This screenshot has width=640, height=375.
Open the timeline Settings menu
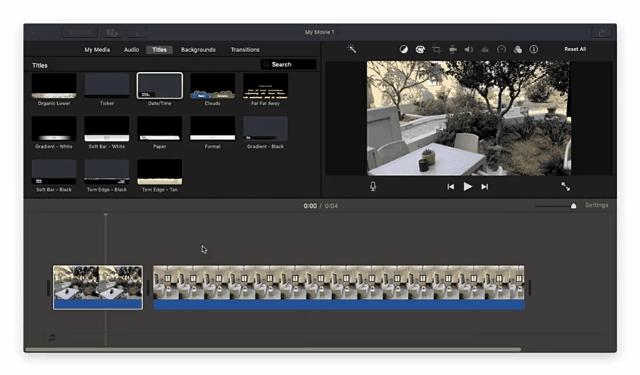pos(597,205)
